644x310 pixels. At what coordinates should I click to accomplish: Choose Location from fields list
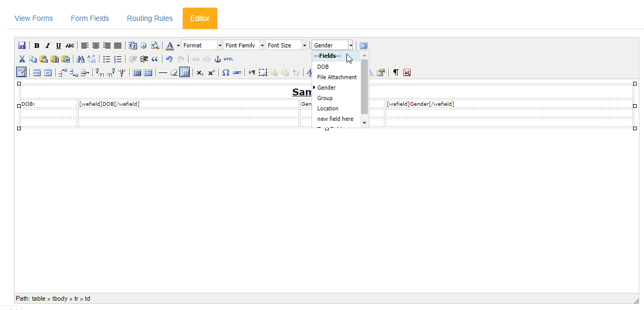coord(336,108)
